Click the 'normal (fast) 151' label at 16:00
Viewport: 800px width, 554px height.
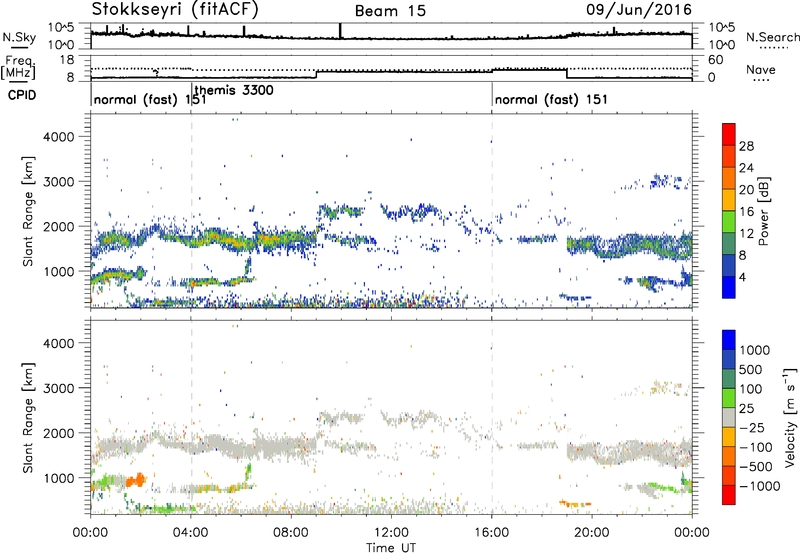pos(552,99)
